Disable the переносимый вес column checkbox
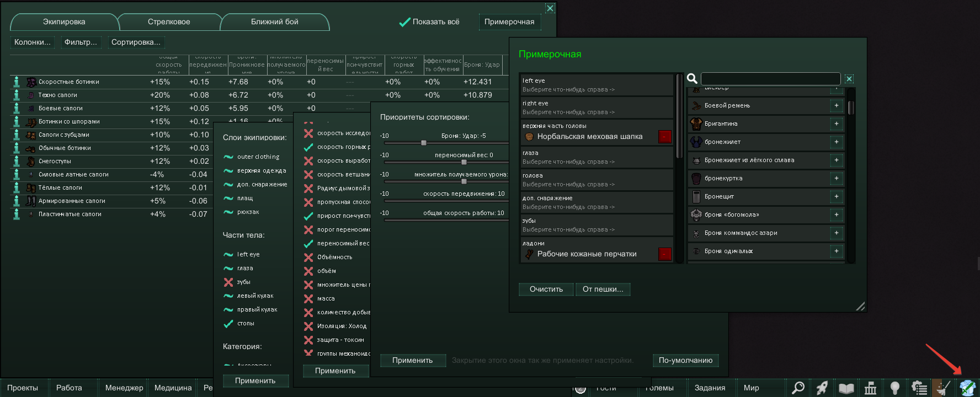This screenshot has height=397, width=980. pyautogui.click(x=308, y=243)
